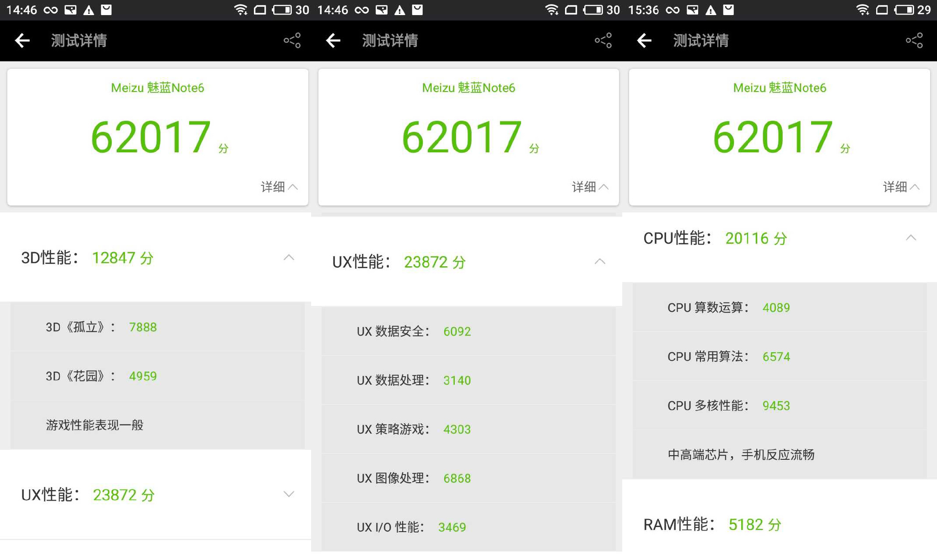This screenshot has width=937, height=560.
Task: Open the share icon on the right panel
Action: pos(914,41)
